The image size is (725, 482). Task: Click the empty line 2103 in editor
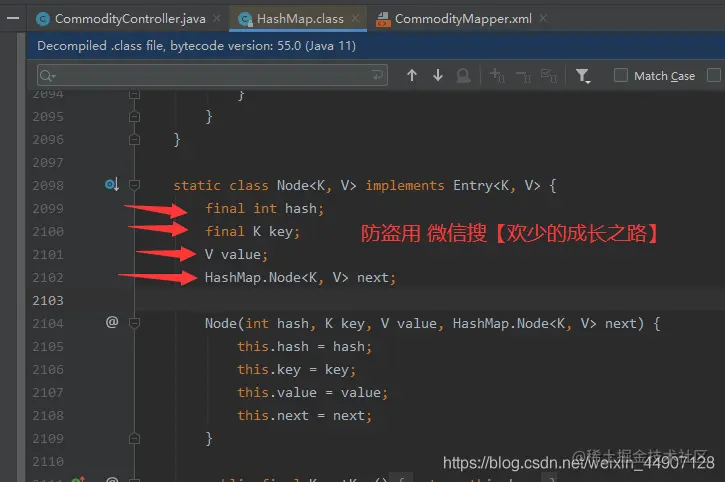(x=430, y=301)
